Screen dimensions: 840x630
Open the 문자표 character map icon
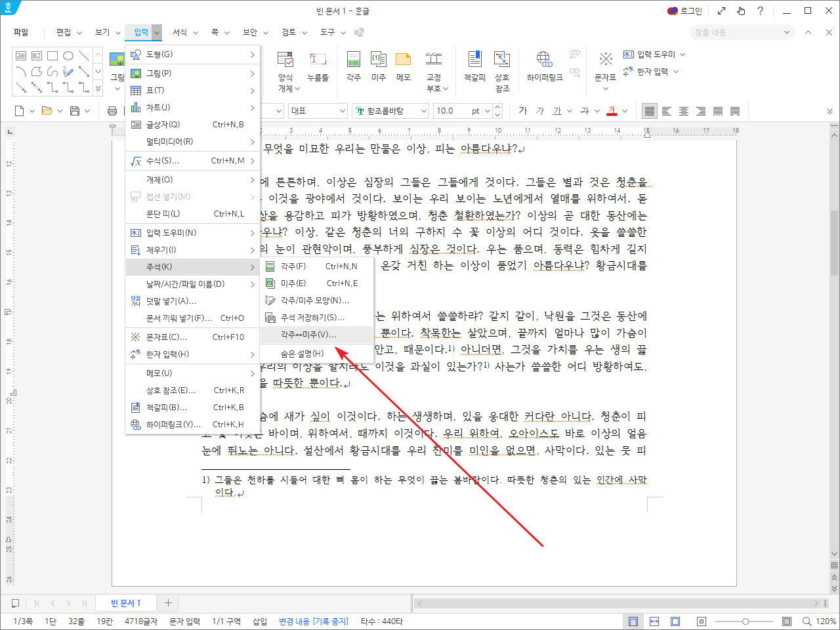pos(605,66)
